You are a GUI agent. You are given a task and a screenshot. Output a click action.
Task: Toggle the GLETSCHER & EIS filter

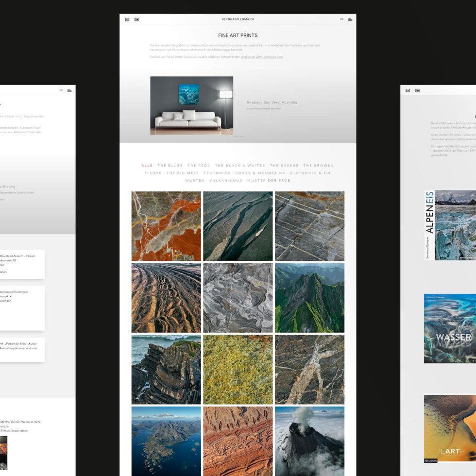coord(310,173)
